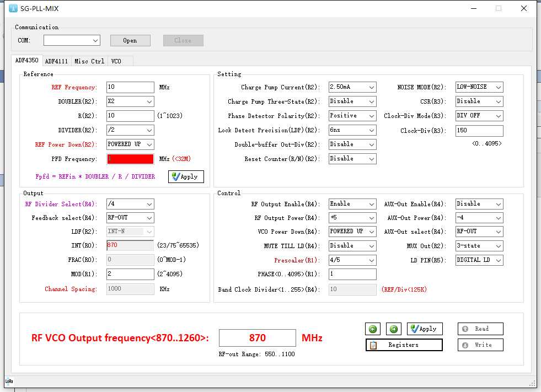Image resolution: width=541 pixels, height=392 pixels.
Task: Open the REF Power Down(R2) dropdown
Action: coord(130,144)
